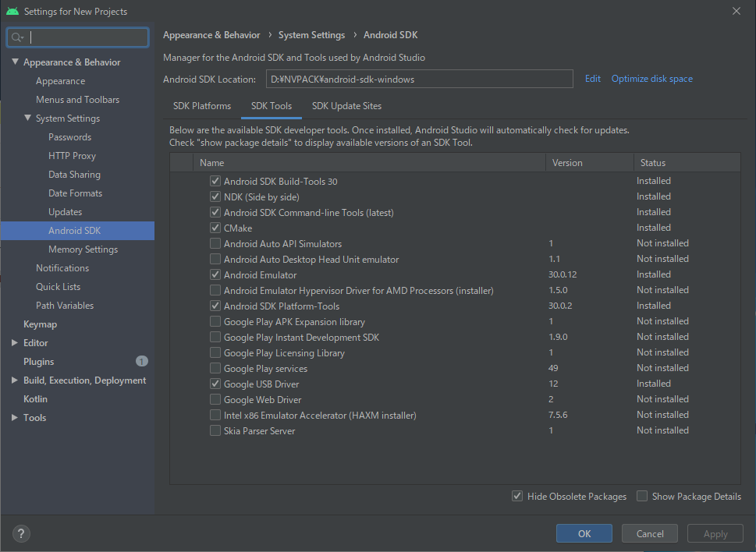756x552 pixels.
Task: Collapse the Appearance & Behavior tree node
Action: 15,62
